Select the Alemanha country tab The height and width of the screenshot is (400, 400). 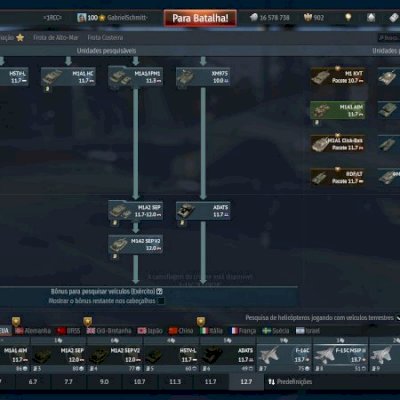(x=33, y=331)
